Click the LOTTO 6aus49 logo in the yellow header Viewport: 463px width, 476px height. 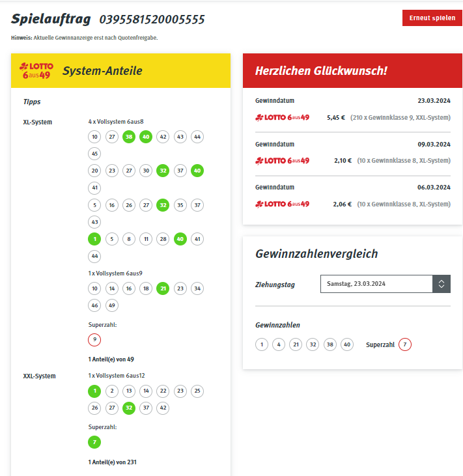click(x=36, y=71)
